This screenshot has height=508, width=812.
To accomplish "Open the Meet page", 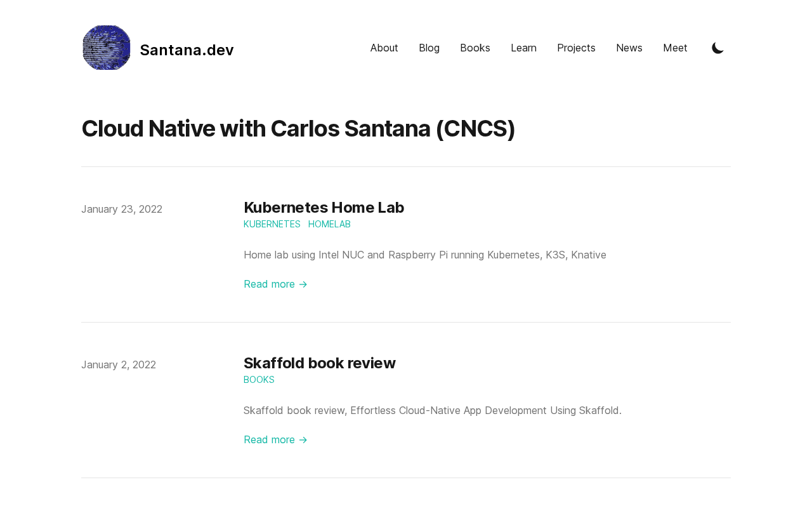I will (x=675, y=48).
